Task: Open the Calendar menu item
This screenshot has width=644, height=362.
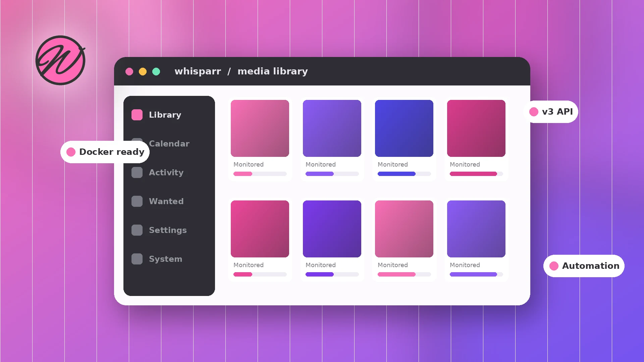Action: click(169, 143)
